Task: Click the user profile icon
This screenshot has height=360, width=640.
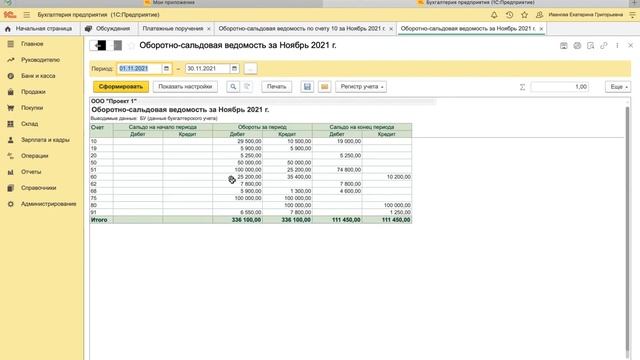Action: [539, 15]
